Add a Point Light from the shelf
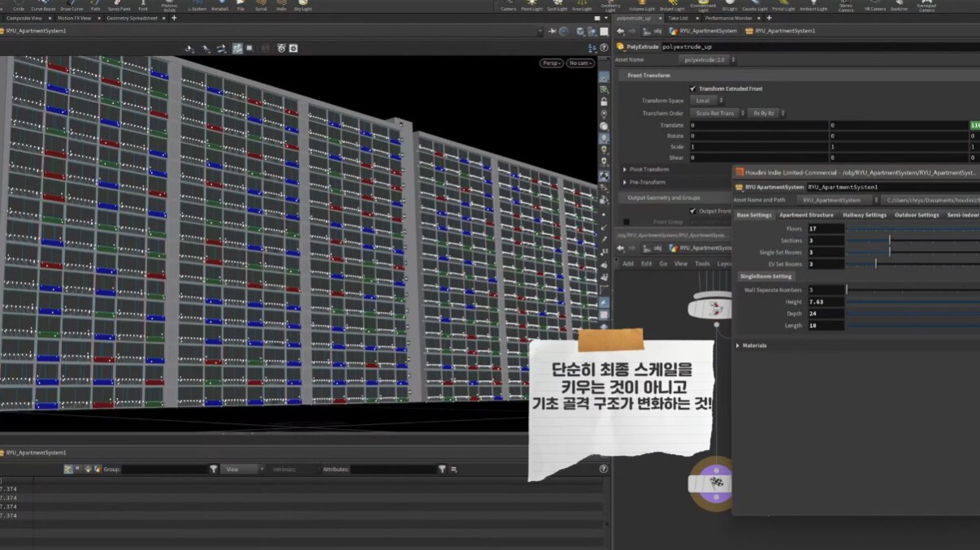980x550 pixels. pos(532,6)
